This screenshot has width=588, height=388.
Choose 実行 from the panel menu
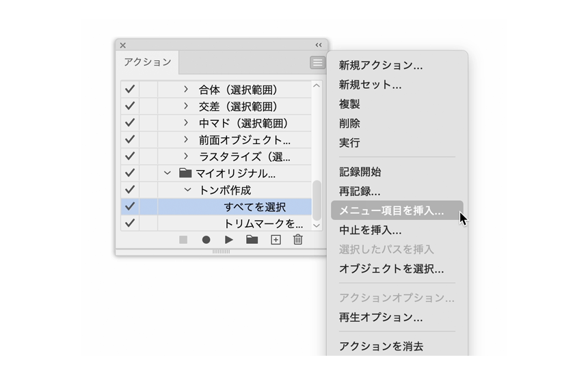tap(349, 143)
